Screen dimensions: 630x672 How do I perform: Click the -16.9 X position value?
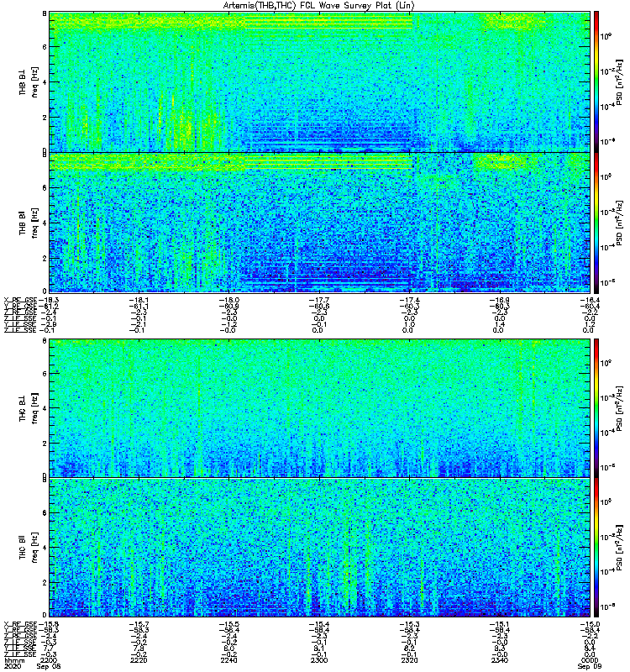(500, 300)
